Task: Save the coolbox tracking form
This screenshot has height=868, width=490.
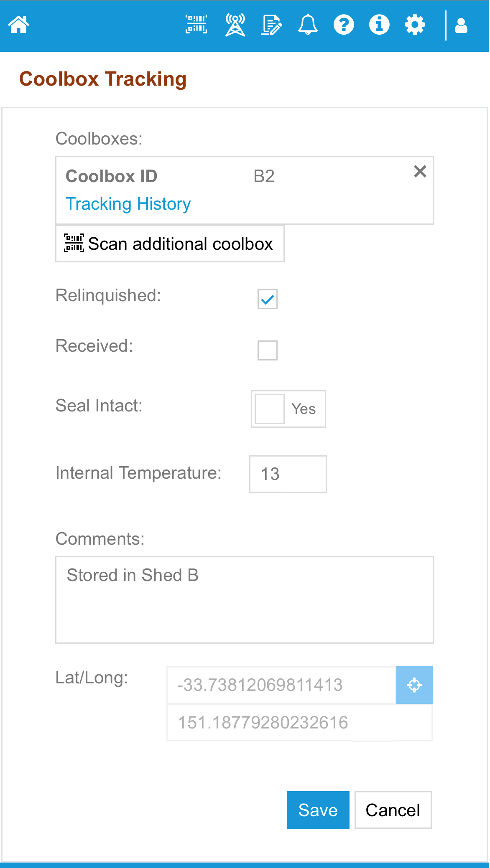Action: (x=317, y=810)
